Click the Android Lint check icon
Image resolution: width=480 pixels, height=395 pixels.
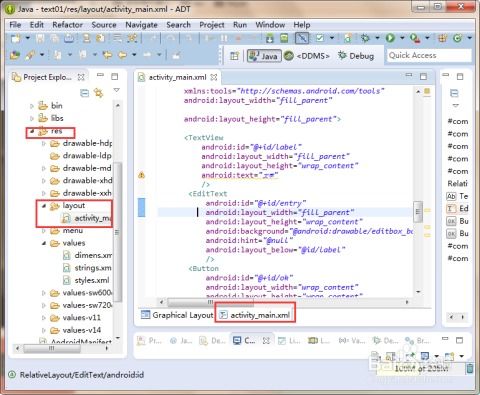[x=320, y=38]
